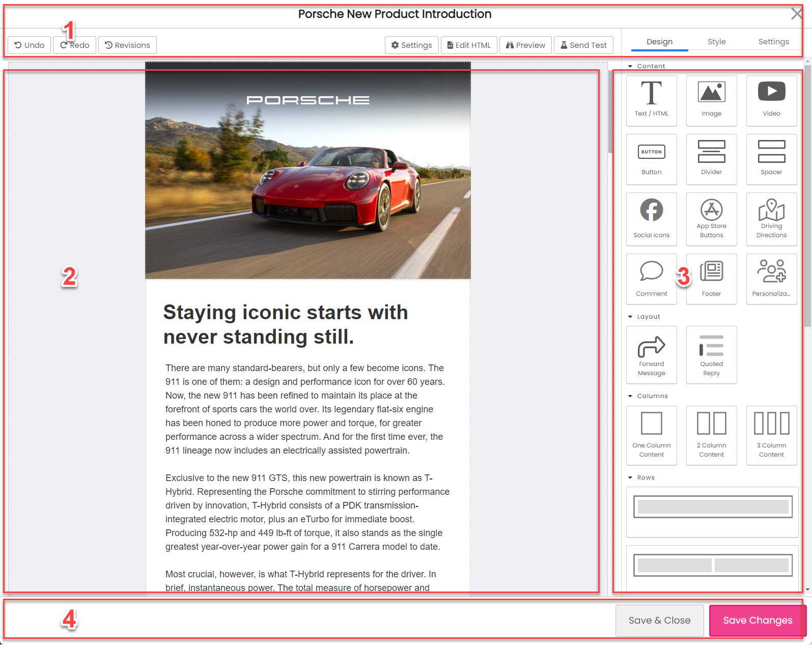Viewport: 812px width, 647px height.
Task: Select the Video content block
Action: 771,101
